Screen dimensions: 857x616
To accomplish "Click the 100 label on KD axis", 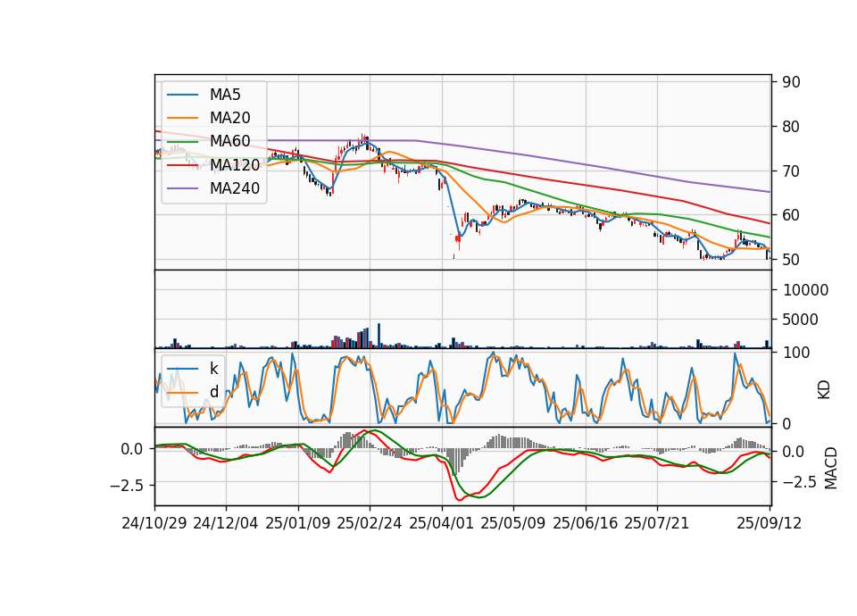I will pos(796,353).
